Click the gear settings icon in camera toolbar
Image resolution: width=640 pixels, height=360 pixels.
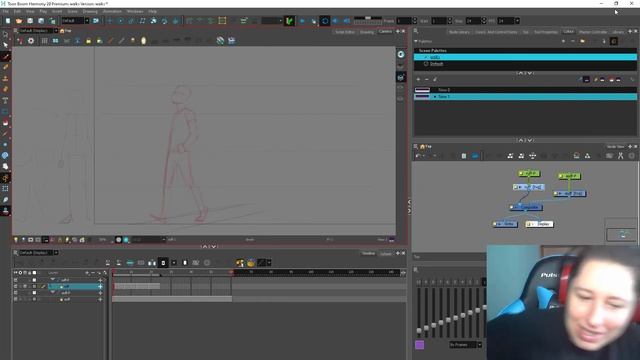tap(31, 41)
